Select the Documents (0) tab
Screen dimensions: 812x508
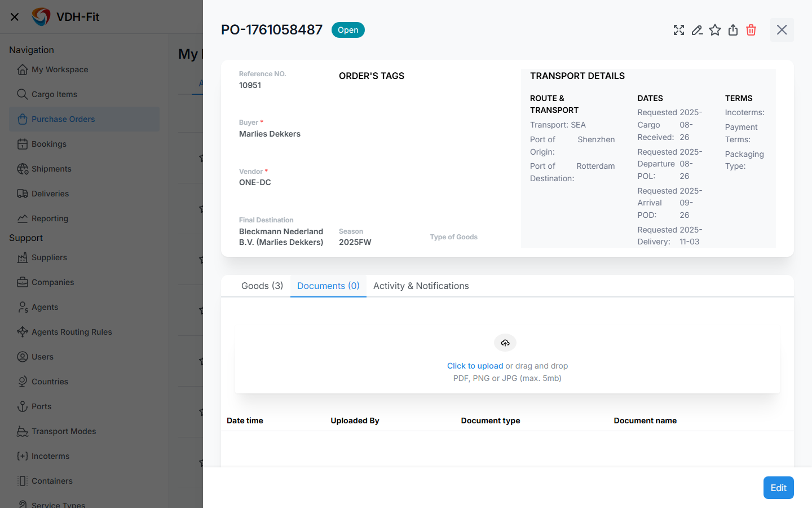tap(328, 286)
